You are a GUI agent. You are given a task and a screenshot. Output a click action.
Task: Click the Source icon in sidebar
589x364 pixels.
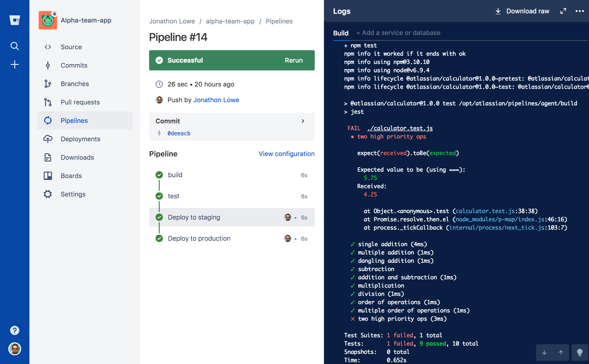click(48, 47)
